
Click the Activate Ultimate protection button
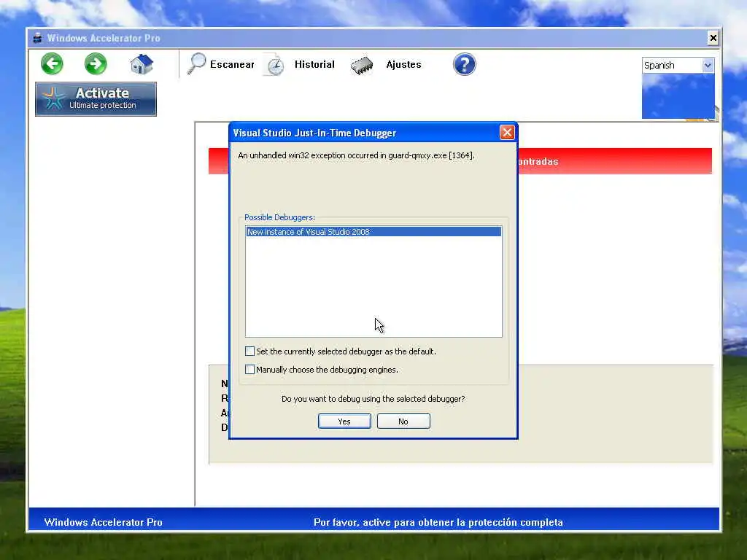96,99
